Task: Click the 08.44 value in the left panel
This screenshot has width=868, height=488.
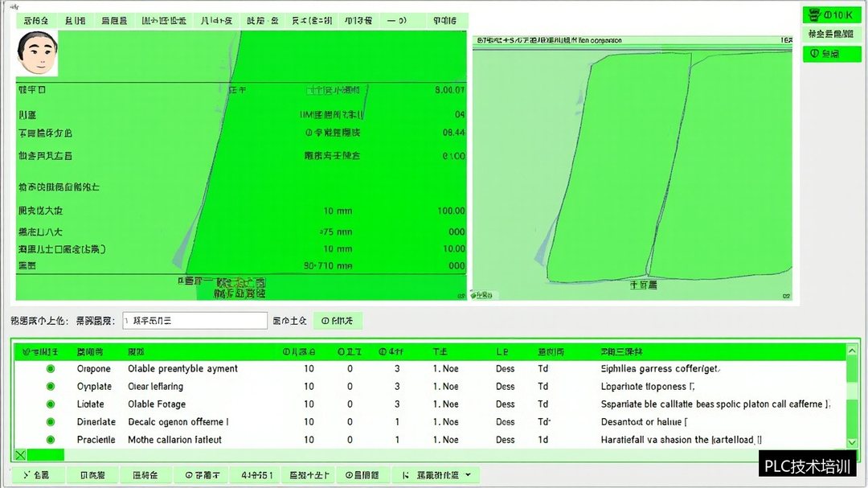Action: click(x=453, y=133)
